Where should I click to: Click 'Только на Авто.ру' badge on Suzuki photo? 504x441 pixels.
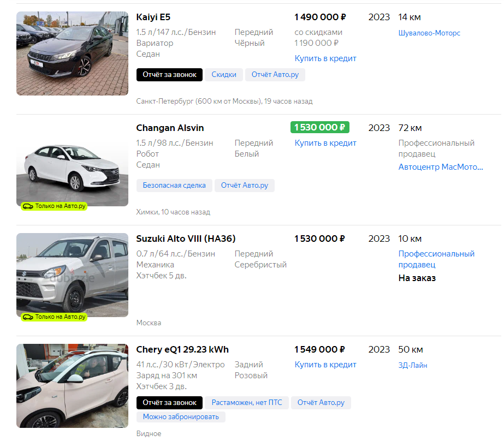(x=55, y=317)
